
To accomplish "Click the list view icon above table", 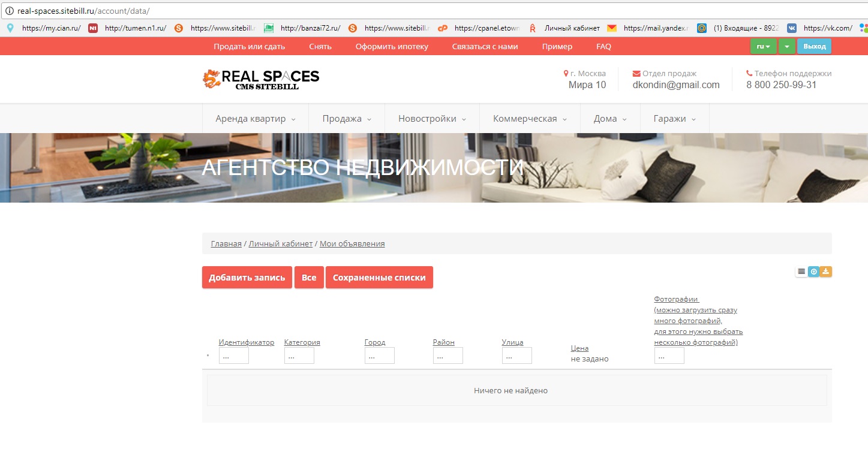I will [801, 272].
